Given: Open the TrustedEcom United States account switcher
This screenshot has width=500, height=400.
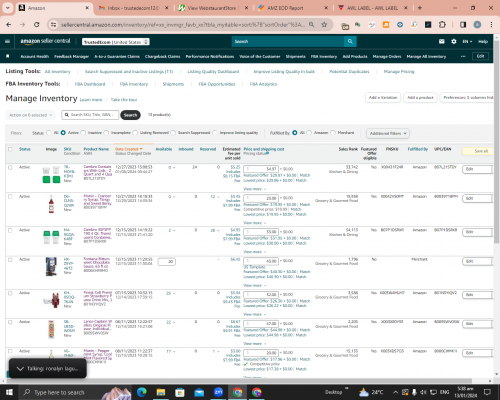Looking at the screenshot, I should click(116, 42).
